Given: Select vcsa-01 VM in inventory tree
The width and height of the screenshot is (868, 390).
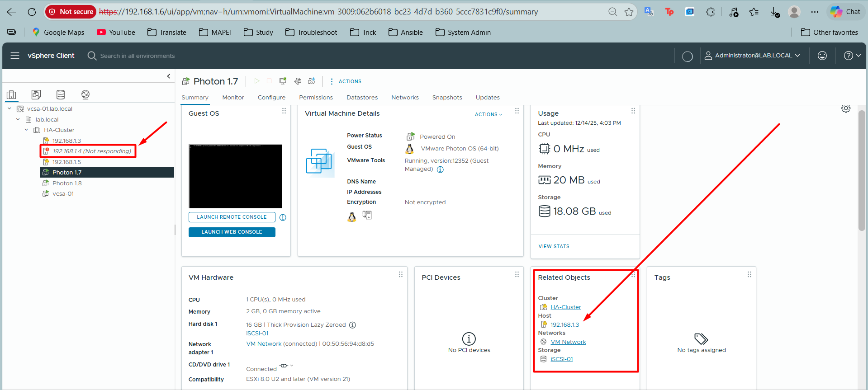Looking at the screenshot, I should click(x=63, y=193).
